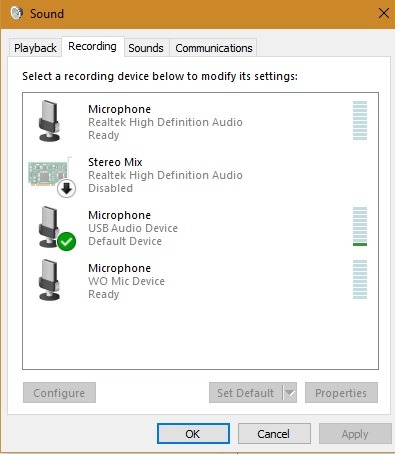This screenshot has height=454, width=395.
Task: Go to the Communications tab
Action: coord(214,48)
